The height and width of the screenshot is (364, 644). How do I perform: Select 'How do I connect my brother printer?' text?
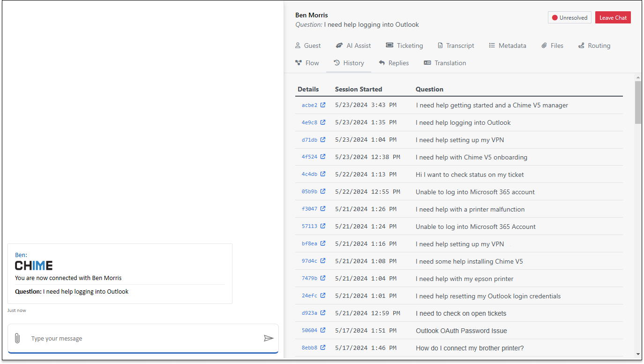[x=470, y=348]
